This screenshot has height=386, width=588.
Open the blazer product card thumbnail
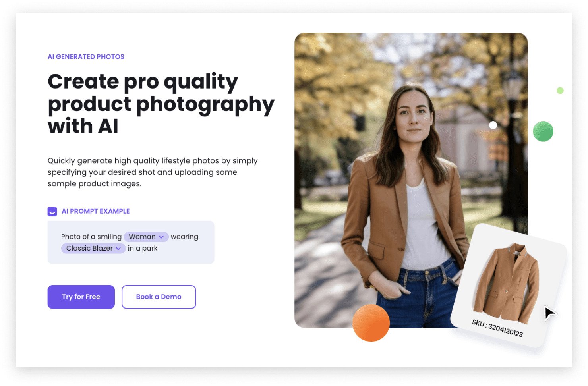tap(508, 286)
